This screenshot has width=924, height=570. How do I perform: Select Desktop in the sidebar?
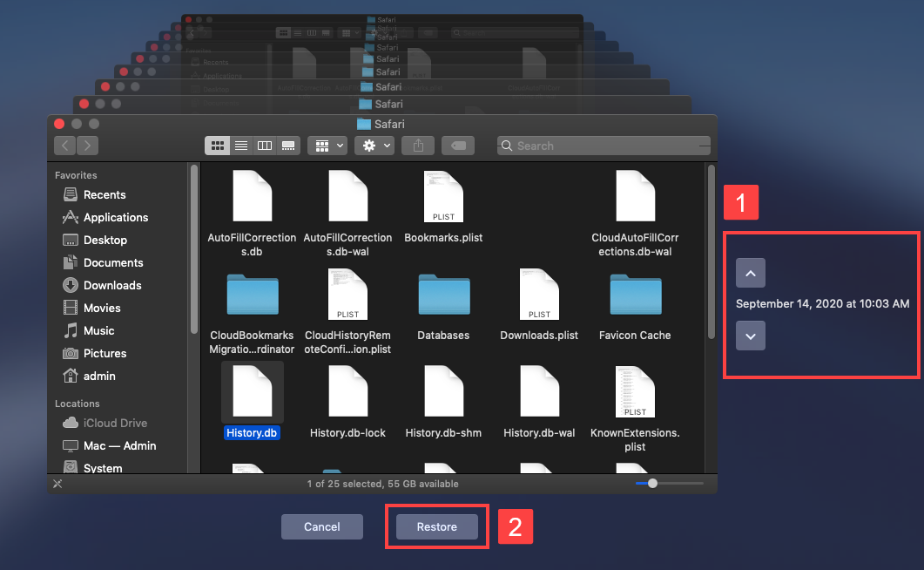pos(94,240)
